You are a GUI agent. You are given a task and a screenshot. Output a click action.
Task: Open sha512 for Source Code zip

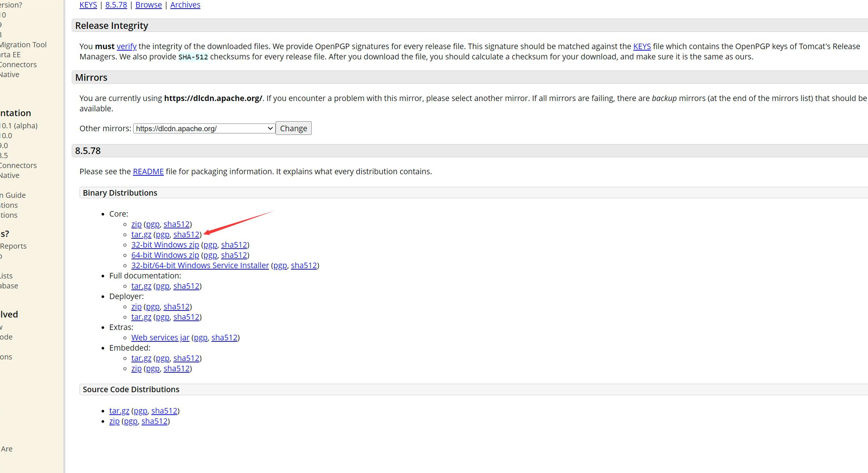154,421
